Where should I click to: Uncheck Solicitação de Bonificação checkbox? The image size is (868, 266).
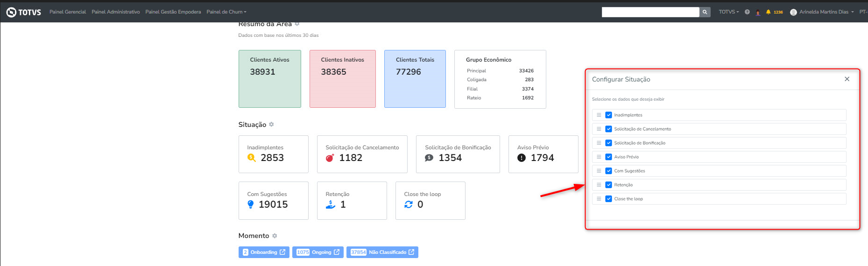tap(608, 143)
